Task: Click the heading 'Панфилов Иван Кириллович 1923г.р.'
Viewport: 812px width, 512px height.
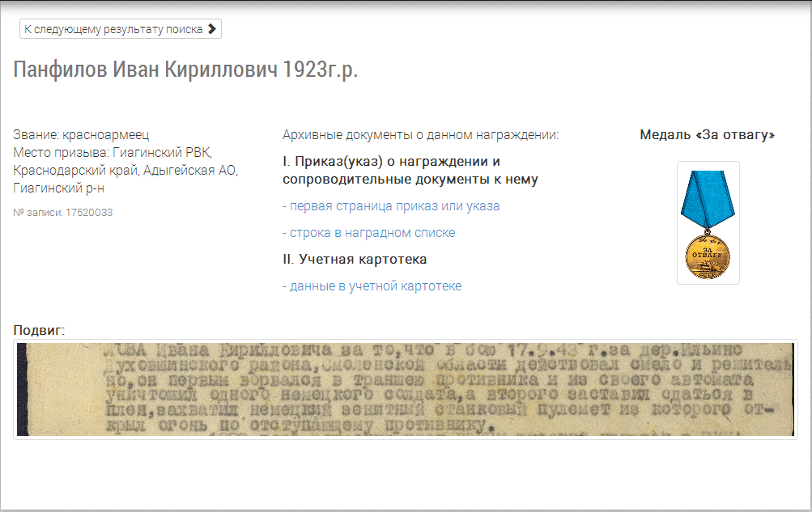Action: pyautogui.click(x=185, y=70)
